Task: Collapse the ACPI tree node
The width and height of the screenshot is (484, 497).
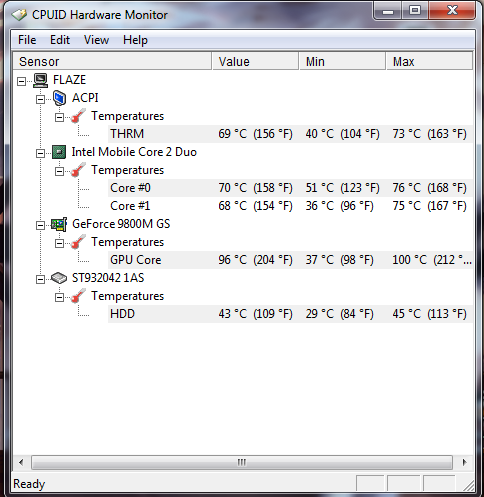Action: click(40, 99)
